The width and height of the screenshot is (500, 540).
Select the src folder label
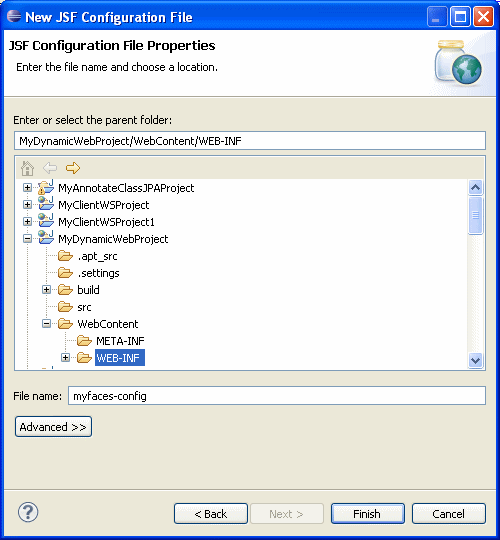pyautogui.click(x=84, y=307)
